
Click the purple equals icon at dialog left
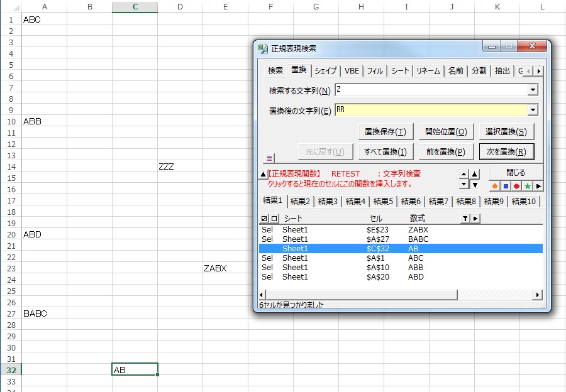tap(269, 159)
